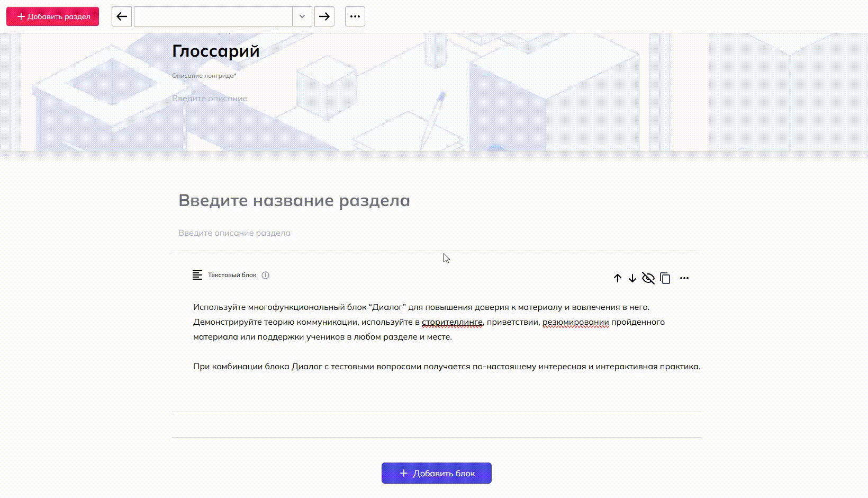Open the text block's three-dots menu
The width and height of the screenshot is (868, 498).
click(684, 278)
